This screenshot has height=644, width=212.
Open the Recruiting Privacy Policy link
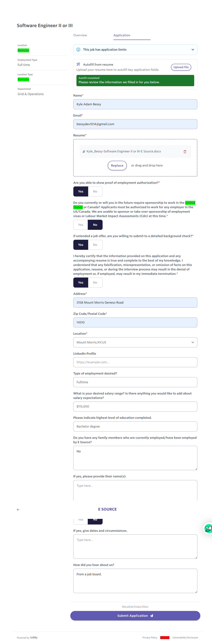[135, 606]
